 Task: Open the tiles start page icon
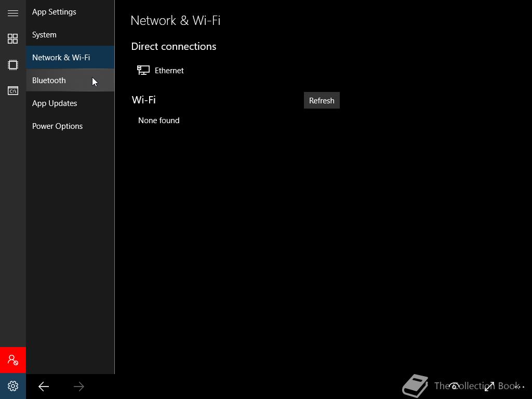[x=13, y=38]
